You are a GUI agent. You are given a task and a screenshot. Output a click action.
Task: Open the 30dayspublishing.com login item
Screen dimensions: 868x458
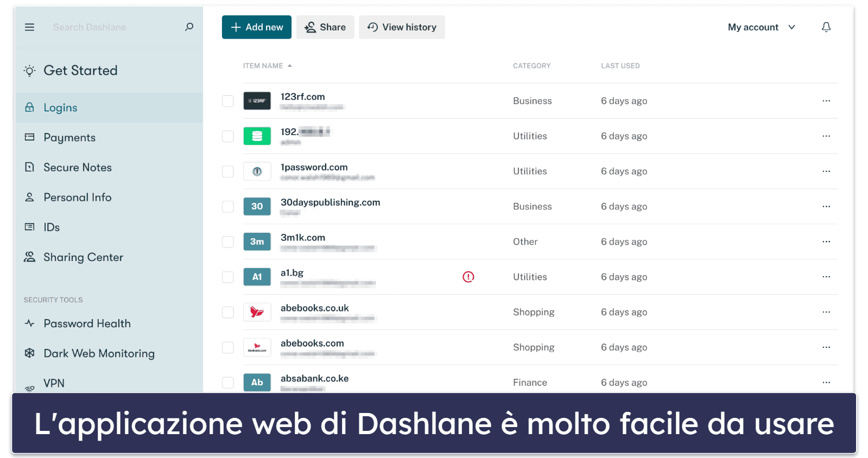(x=330, y=202)
